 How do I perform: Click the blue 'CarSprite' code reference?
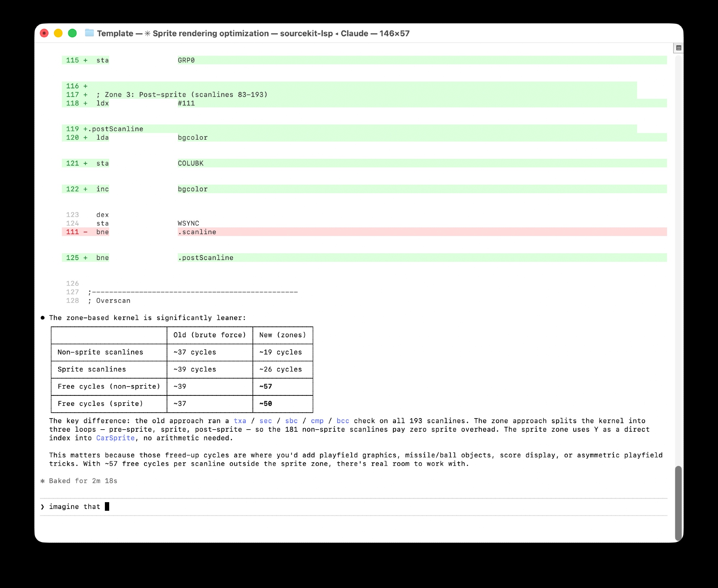(115, 438)
